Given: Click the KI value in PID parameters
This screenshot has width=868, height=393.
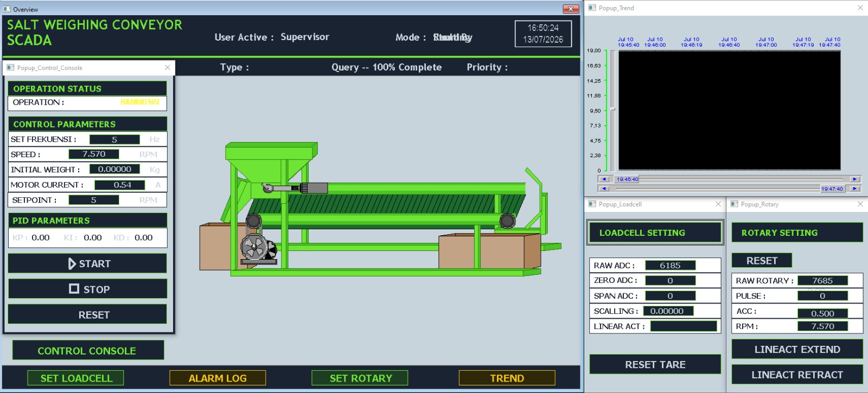Looking at the screenshot, I should [x=93, y=237].
